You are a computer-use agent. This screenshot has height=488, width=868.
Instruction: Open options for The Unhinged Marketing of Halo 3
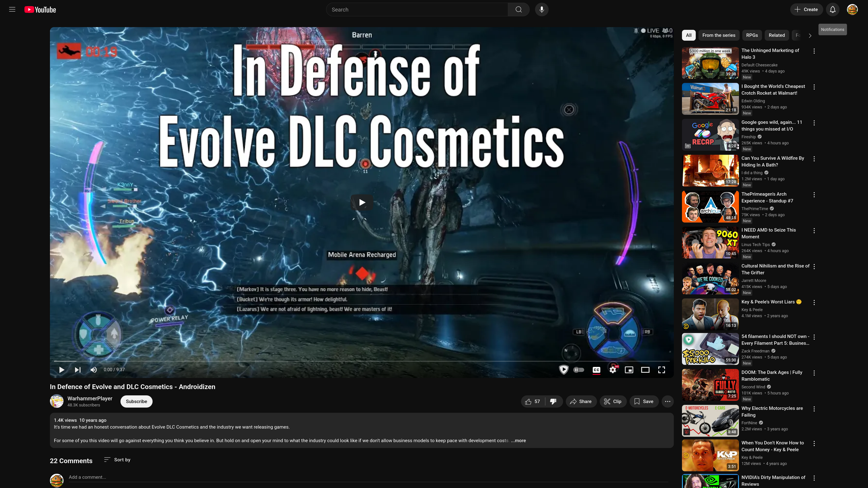click(x=814, y=51)
